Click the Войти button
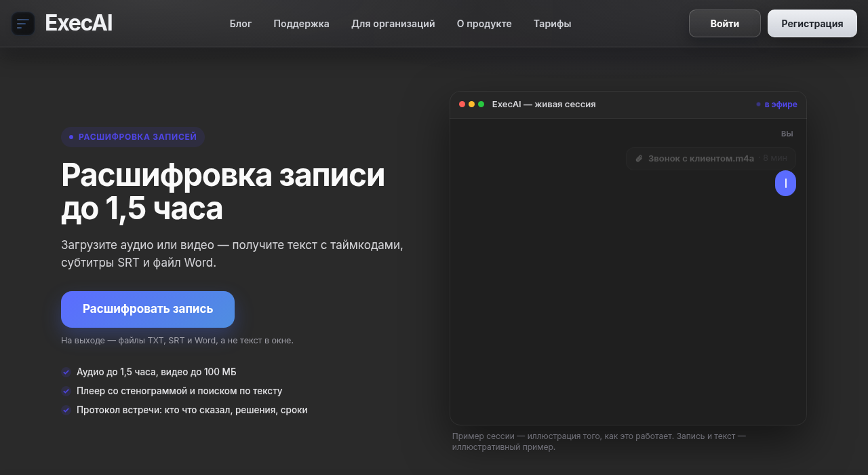 725,24
